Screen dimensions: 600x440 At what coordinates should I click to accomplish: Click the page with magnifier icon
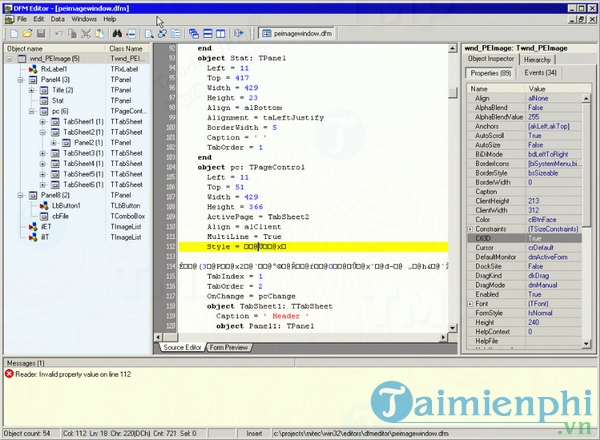pyautogui.click(x=149, y=34)
